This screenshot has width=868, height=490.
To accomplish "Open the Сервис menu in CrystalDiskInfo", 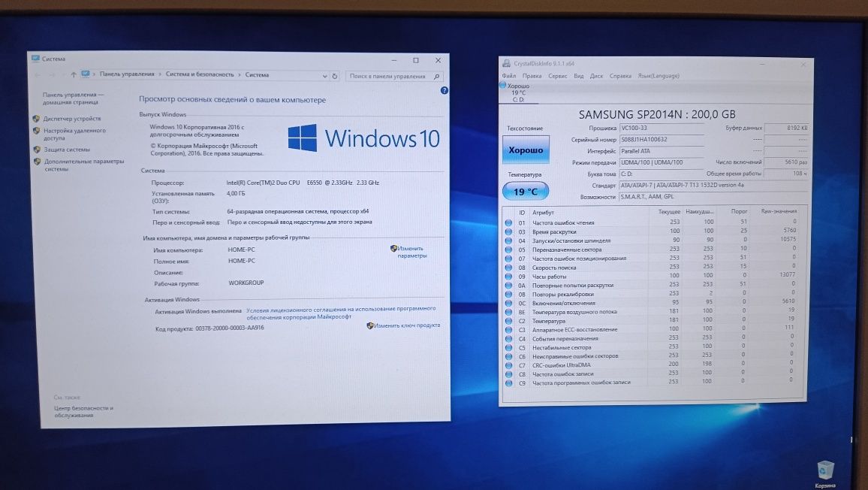I will click(557, 76).
